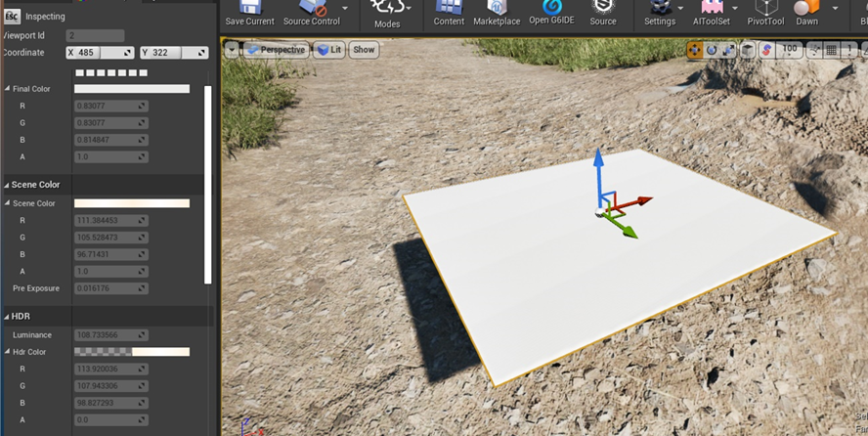Image resolution: width=868 pixels, height=436 pixels.
Task: Click the Show button in viewport
Action: 364,50
